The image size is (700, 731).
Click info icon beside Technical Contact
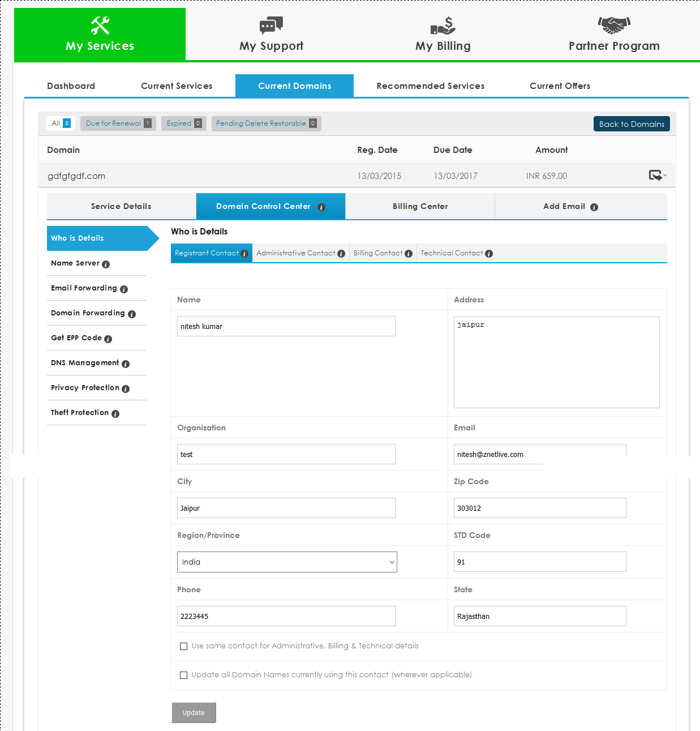489,254
